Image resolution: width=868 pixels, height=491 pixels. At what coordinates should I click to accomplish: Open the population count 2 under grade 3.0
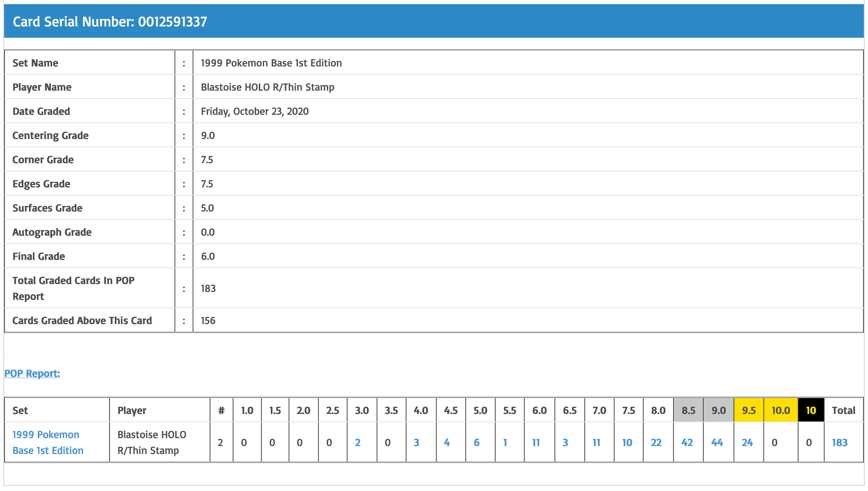coord(358,442)
